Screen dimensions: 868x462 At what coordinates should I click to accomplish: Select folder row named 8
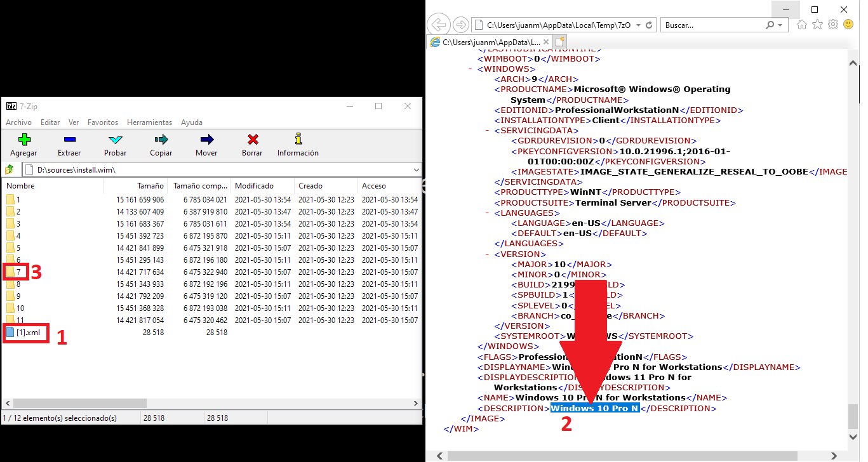212,284
